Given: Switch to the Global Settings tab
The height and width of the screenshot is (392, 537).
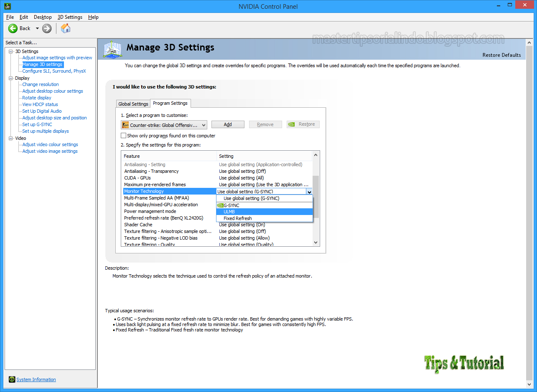Looking at the screenshot, I should (x=133, y=104).
